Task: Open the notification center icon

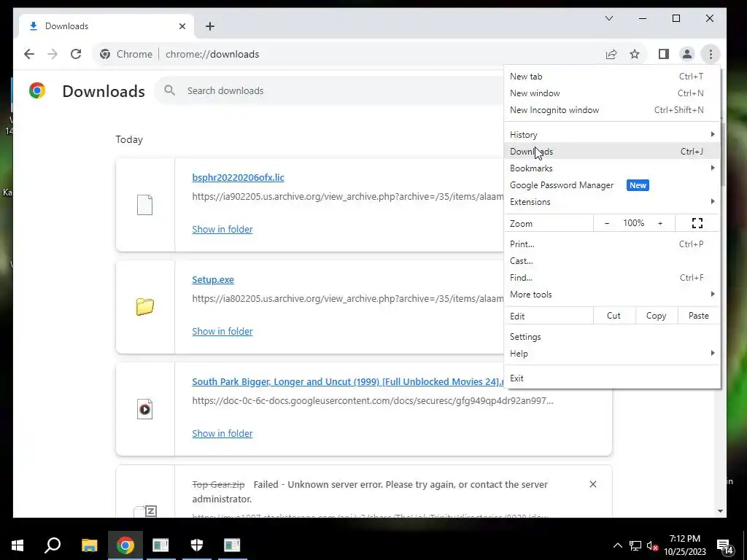Action: (726, 546)
